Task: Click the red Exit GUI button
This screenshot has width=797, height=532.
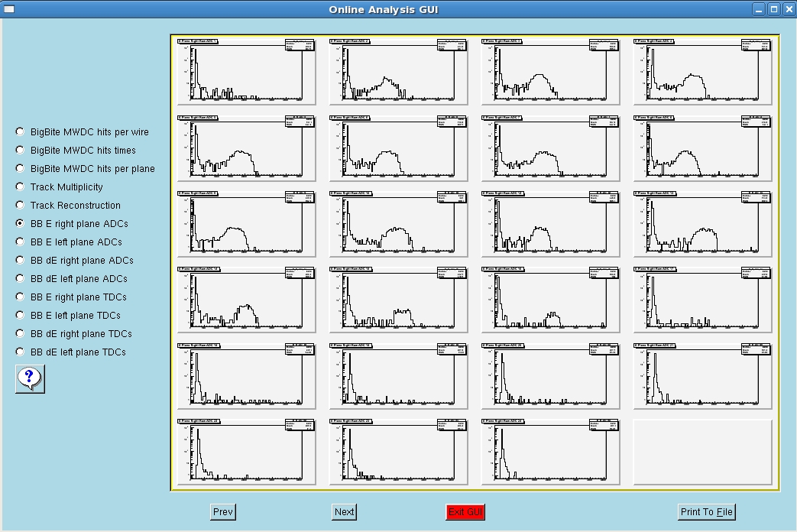Action: click(465, 511)
